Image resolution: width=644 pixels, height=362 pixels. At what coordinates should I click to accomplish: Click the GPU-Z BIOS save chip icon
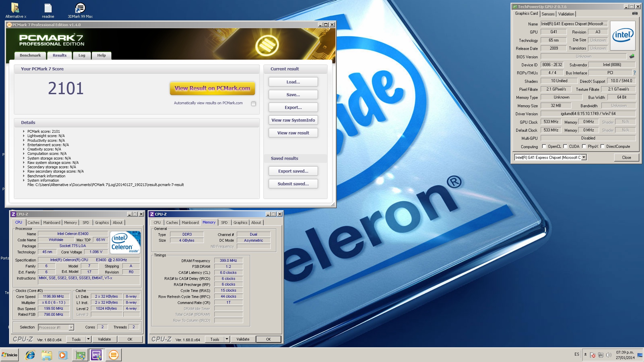point(632,56)
